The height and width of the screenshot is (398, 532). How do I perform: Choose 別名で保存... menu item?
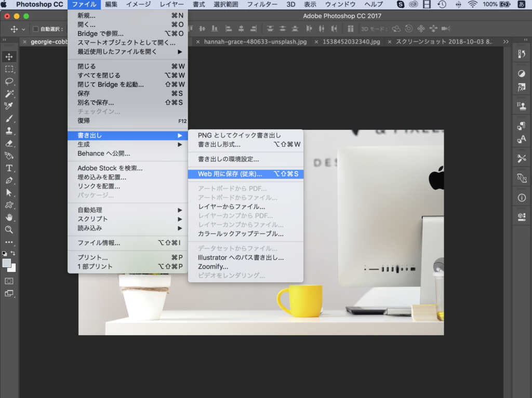tap(128, 102)
